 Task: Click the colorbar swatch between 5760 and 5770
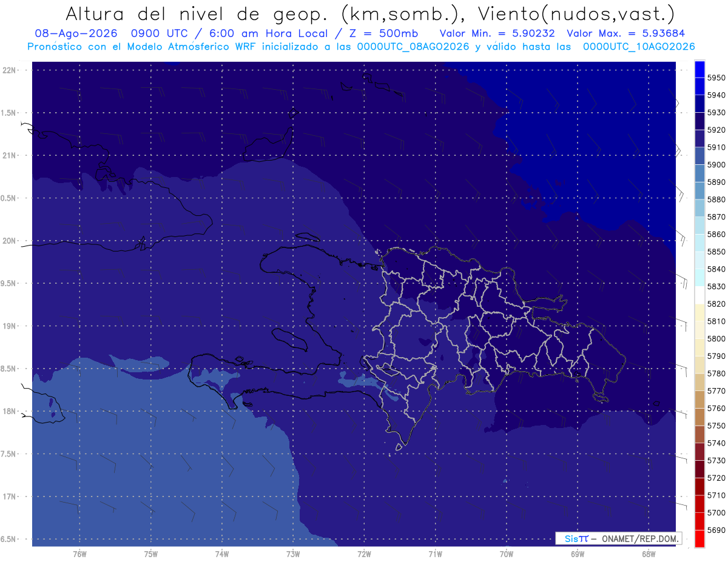pyautogui.click(x=699, y=400)
